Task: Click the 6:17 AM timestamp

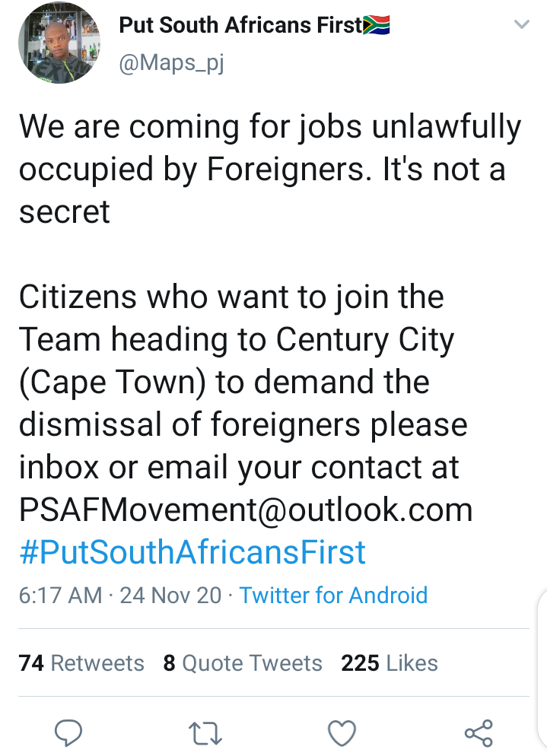Action: click(x=60, y=595)
